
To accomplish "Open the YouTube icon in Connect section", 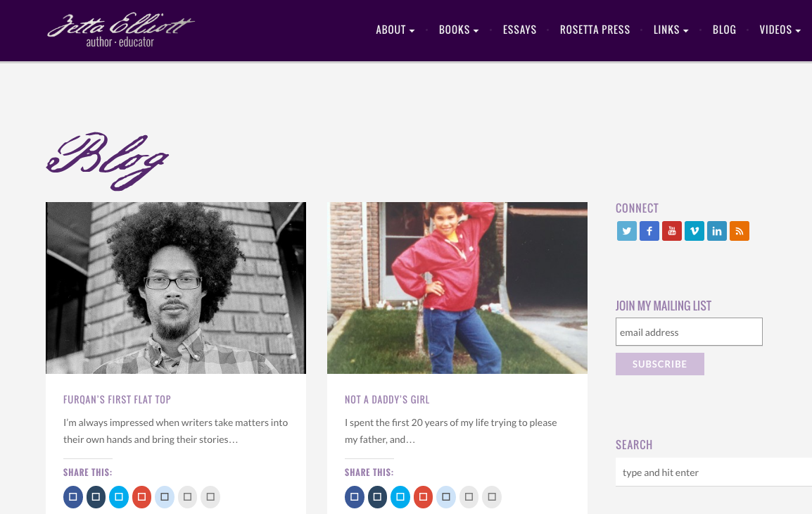I will tap(672, 231).
